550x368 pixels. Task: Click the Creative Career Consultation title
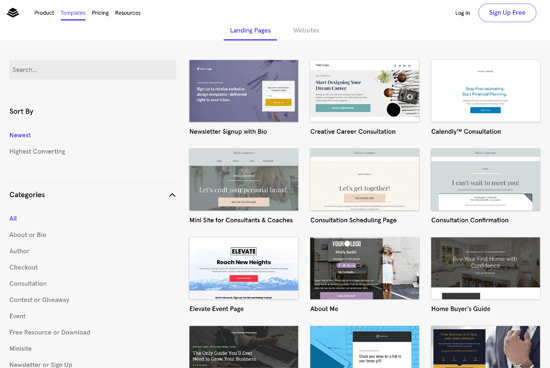353,132
